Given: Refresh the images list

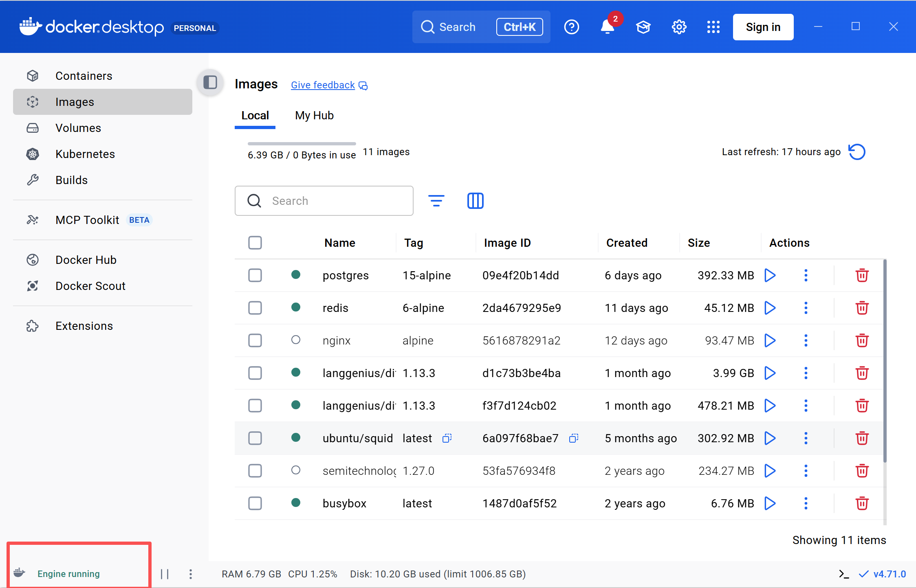Looking at the screenshot, I should 857,152.
